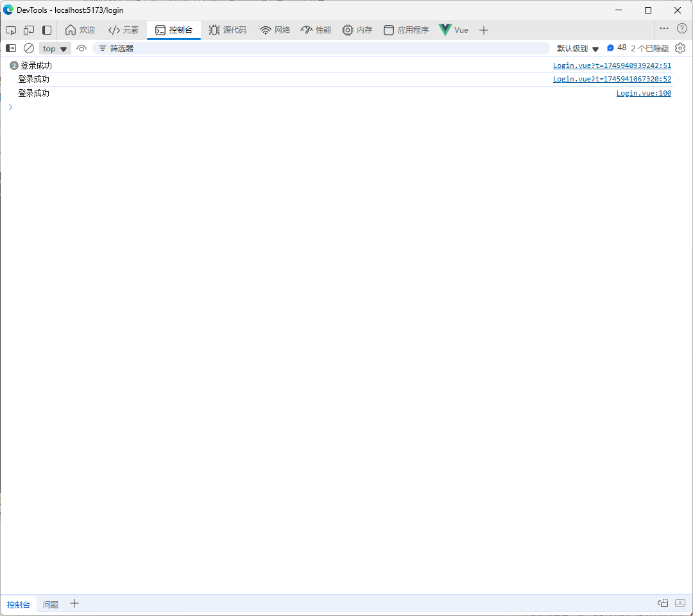Open DevTools help

click(681, 28)
